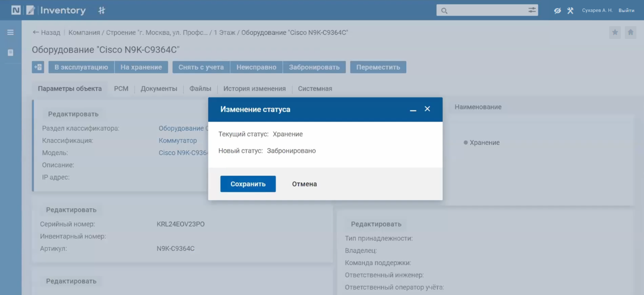This screenshot has height=295, width=644.
Task: Open the Коммутатор classification link
Action: [x=178, y=140]
